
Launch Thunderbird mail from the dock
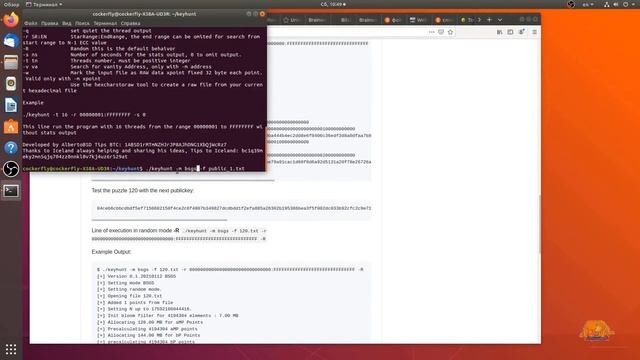[11, 41]
